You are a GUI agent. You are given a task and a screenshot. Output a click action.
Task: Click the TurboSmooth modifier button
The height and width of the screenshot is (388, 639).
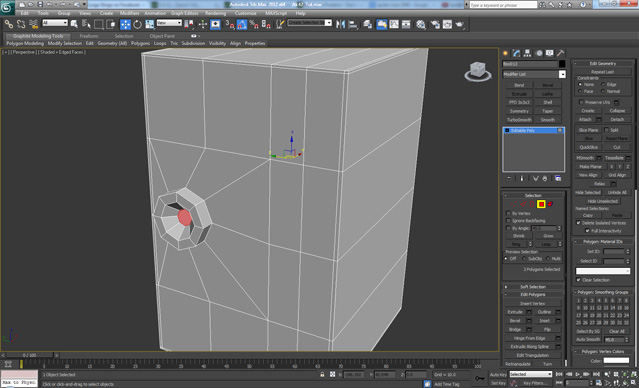click(x=519, y=120)
